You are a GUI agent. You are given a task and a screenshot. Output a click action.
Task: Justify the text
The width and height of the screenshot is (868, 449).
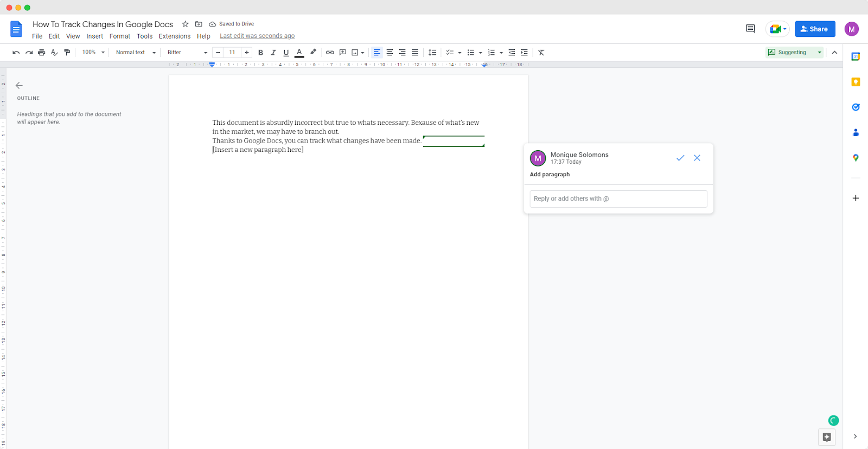[415, 53]
